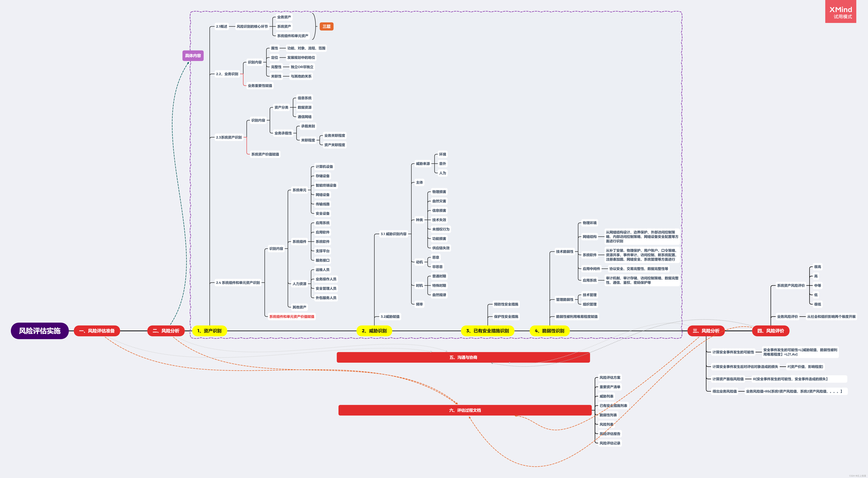Select the 二、风险分析 red node
The height and width of the screenshot is (478, 868).
(x=166, y=331)
